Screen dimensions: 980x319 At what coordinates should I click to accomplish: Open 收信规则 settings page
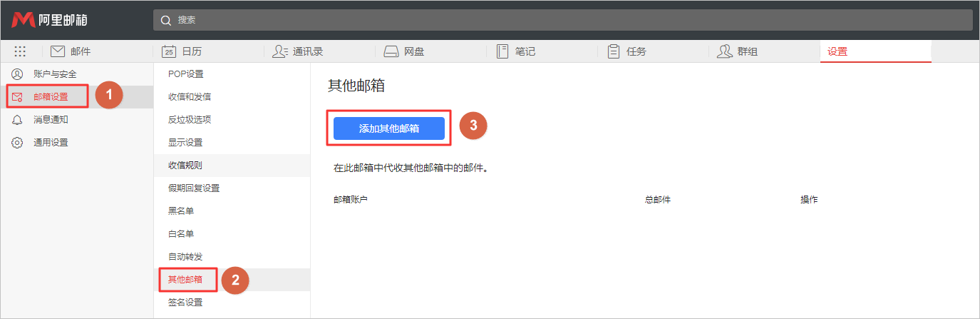click(185, 166)
